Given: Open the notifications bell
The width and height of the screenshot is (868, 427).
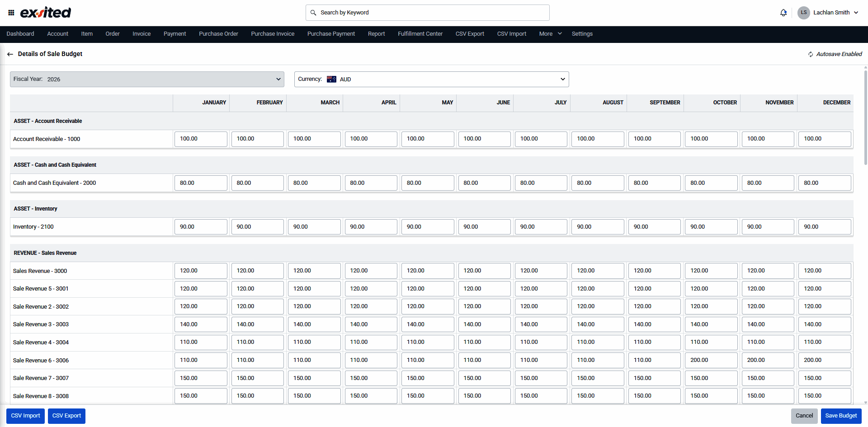Looking at the screenshot, I should point(783,13).
